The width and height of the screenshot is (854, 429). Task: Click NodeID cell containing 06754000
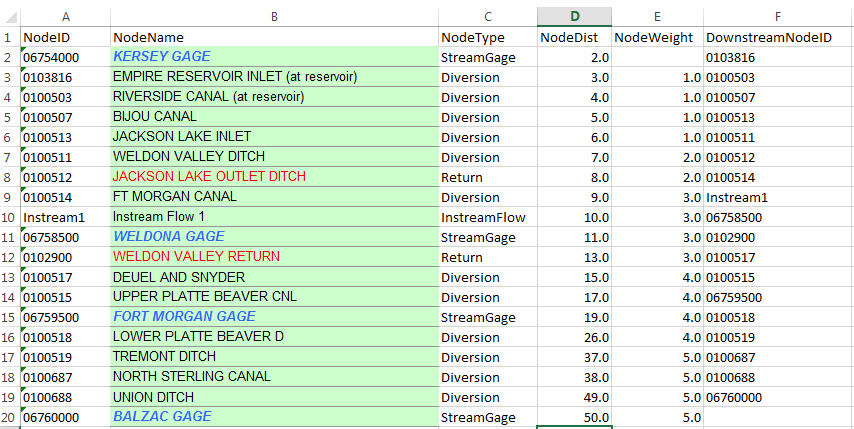coord(64,57)
